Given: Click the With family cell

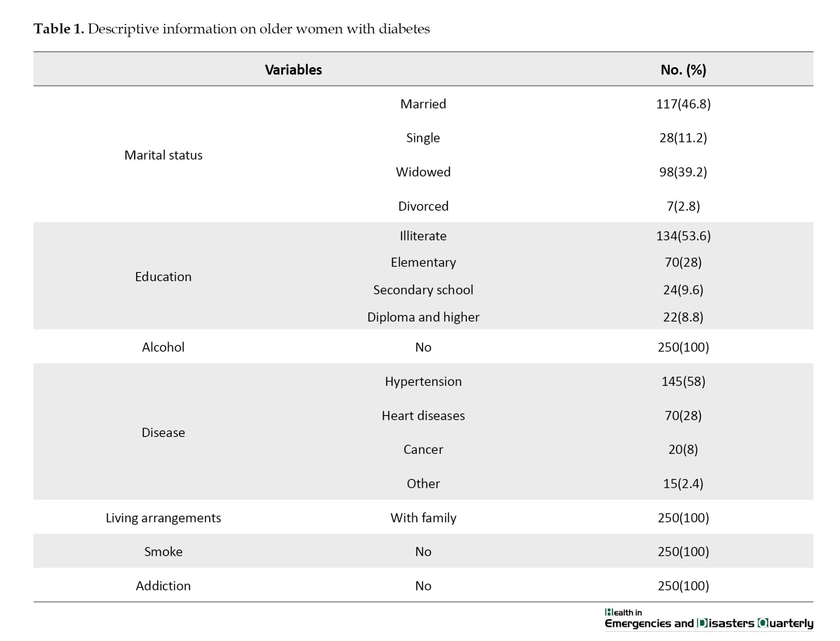Looking at the screenshot, I should pyautogui.click(x=423, y=518).
